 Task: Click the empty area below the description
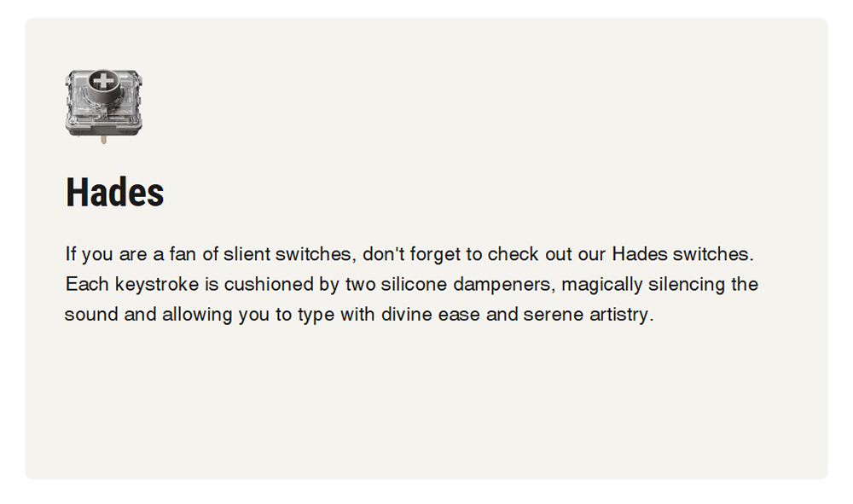(426, 401)
